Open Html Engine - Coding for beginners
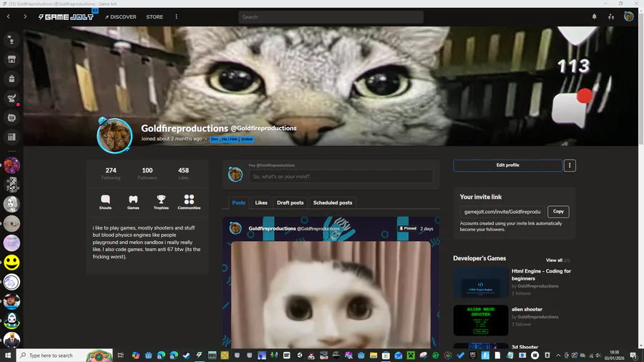 point(541,275)
